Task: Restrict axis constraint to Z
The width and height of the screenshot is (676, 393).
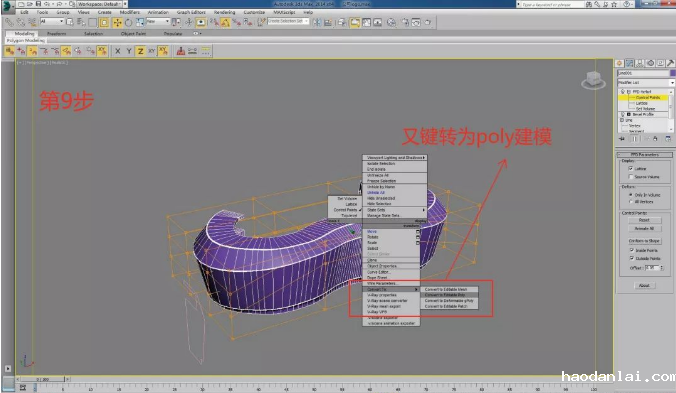Action: point(140,51)
